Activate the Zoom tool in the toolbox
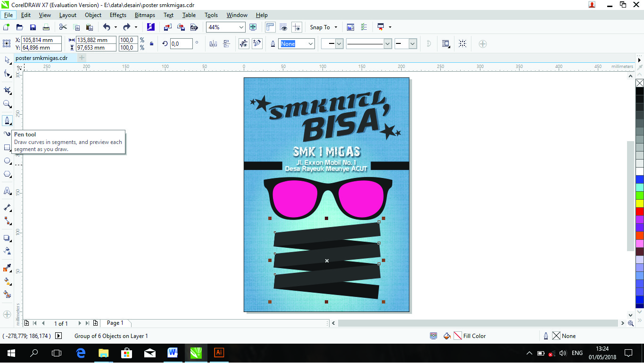The image size is (644, 363). pyautogui.click(x=7, y=104)
